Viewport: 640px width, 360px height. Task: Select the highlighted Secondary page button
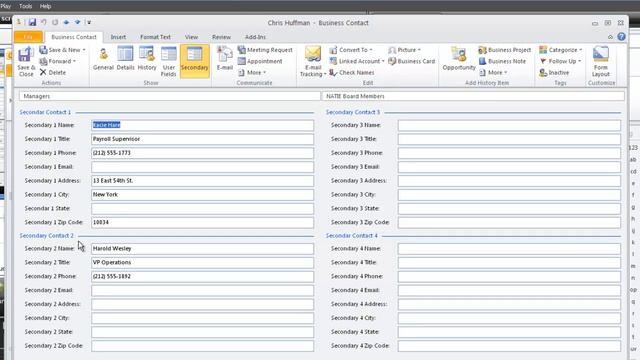[x=194, y=60]
